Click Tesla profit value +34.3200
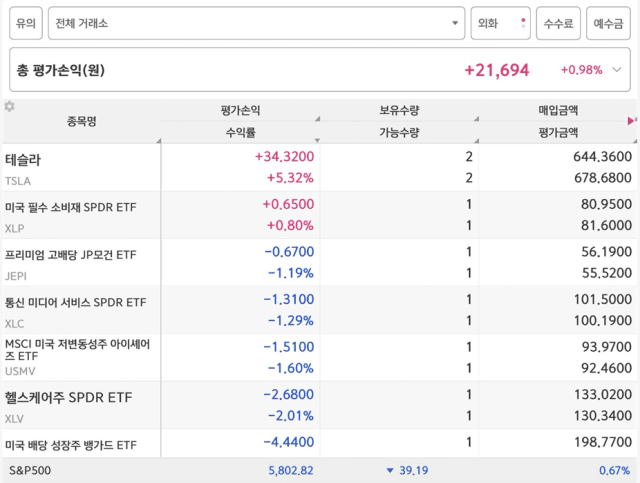Image resolution: width=640 pixels, height=483 pixels. (x=284, y=156)
